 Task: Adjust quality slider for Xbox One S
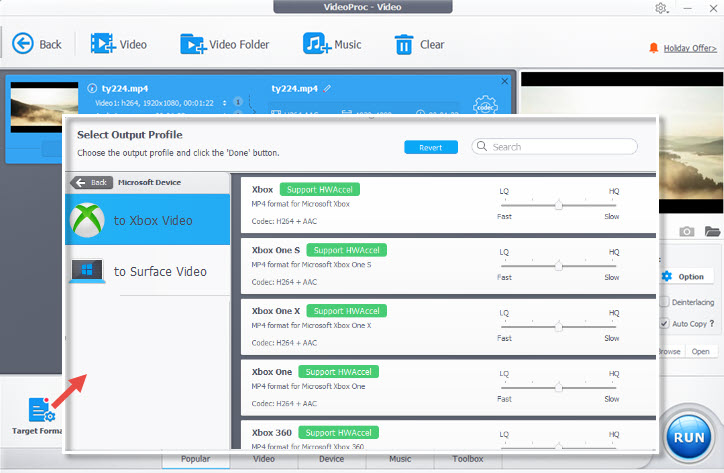click(559, 266)
